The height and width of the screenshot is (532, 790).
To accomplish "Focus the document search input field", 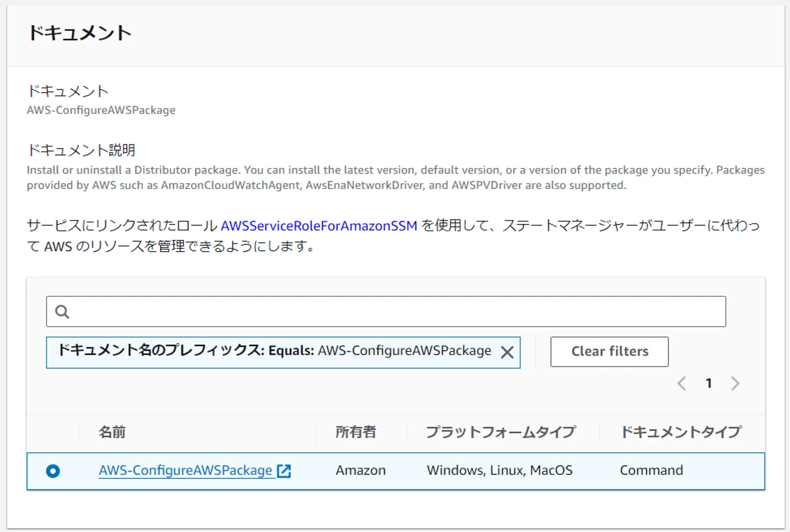I will coord(386,312).
